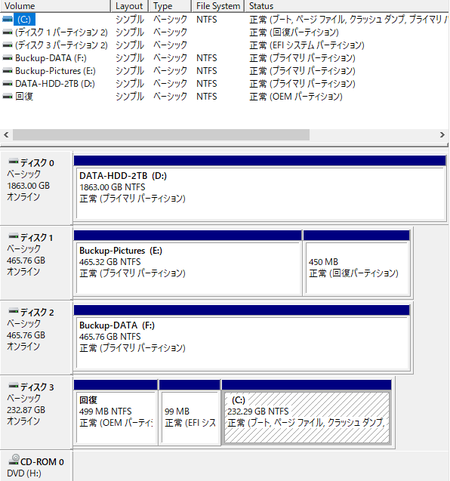Click drive icon of ディスク 1 パーティション 2 row

tap(7, 32)
